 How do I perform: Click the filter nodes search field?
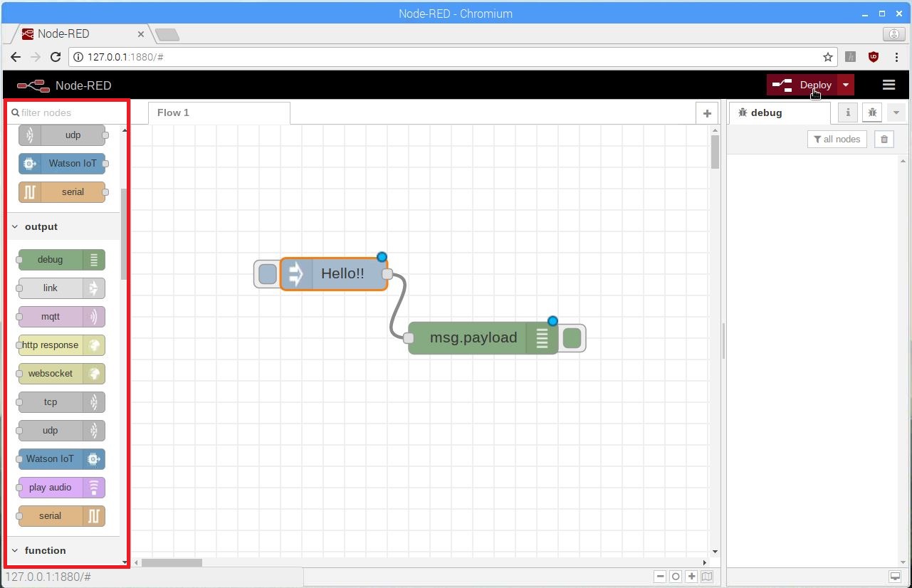coord(68,112)
